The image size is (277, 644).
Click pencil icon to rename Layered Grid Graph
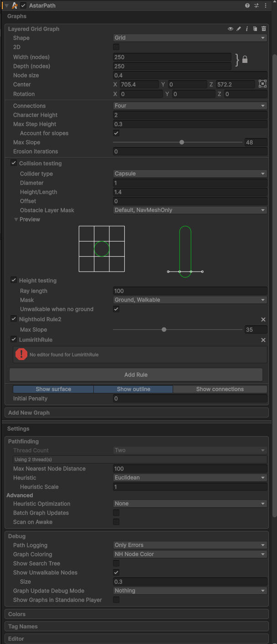pyautogui.click(x=239, y=29)
